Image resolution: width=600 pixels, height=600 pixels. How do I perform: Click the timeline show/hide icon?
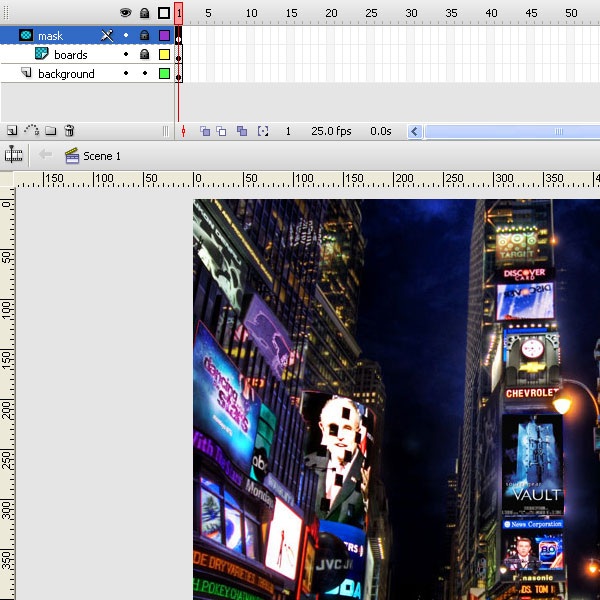point(13,155)
